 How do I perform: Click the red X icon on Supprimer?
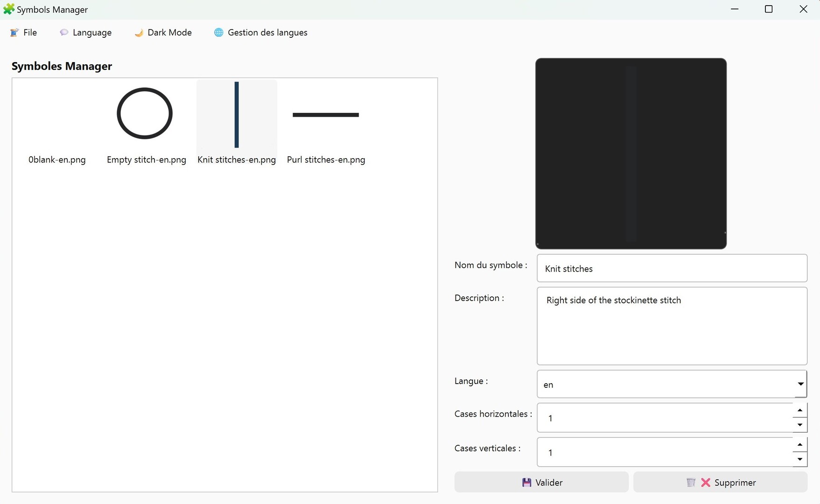point(705,483)
